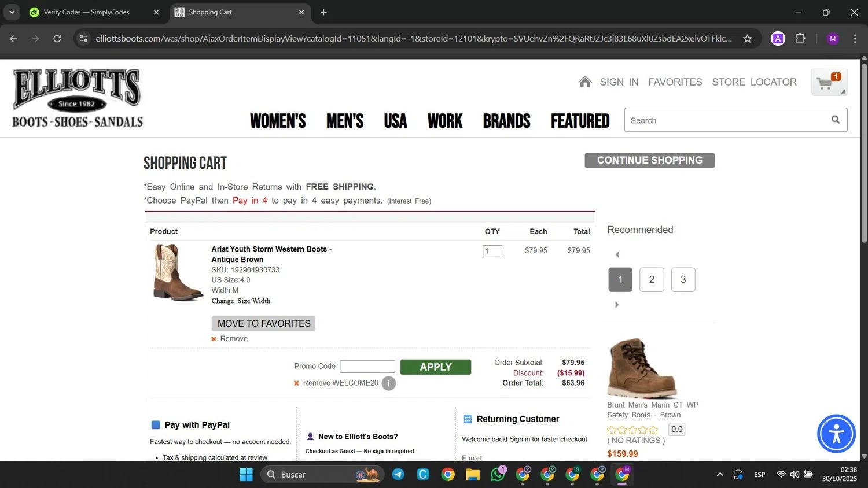Screen dimensions: 868x488
Task: Open the shopping cart icon with badge
Action: (829, 83)
